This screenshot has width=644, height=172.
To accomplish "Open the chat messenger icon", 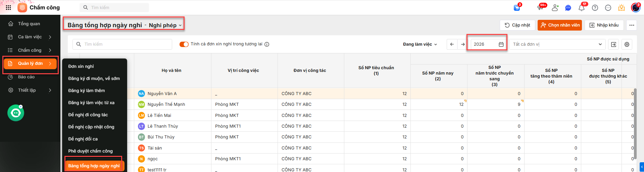I will coord(568,8).
